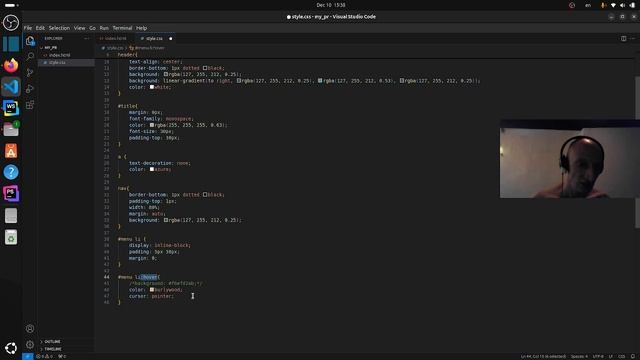This screenshot has height=360, width=640.
Task: Open the volume indicator in the top bar
Action: (622, 5)
